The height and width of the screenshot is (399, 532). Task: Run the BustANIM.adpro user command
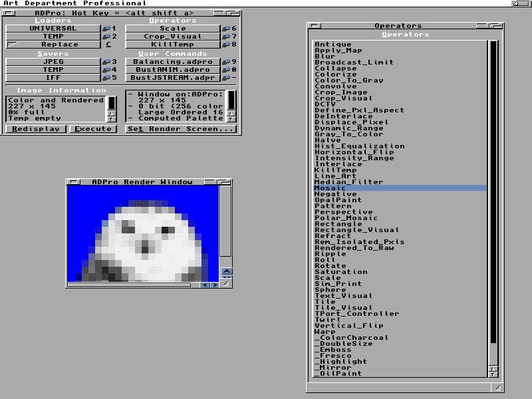[173, 70]
